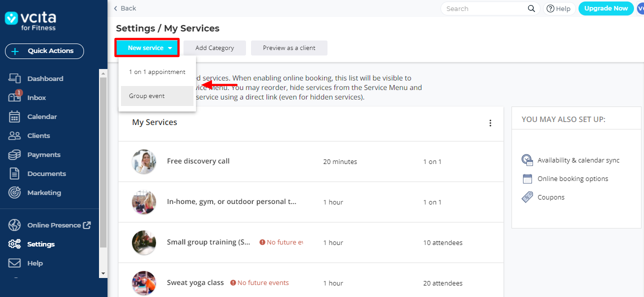
Task: Click the Calendar icon in sidebar
Action: point(14,116)
